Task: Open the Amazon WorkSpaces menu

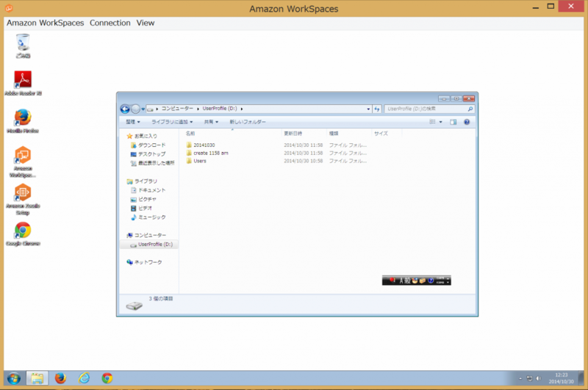Action: click(46, 23)
